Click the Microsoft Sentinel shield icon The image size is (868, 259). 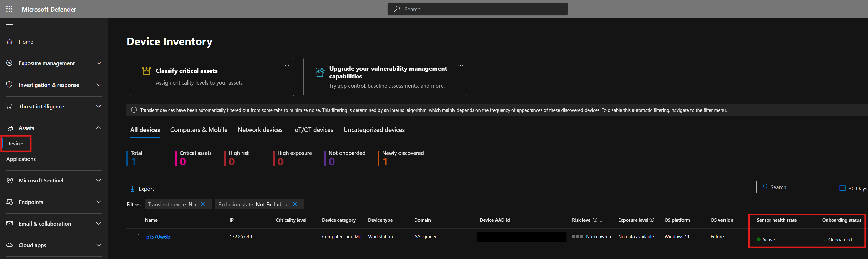10,180
